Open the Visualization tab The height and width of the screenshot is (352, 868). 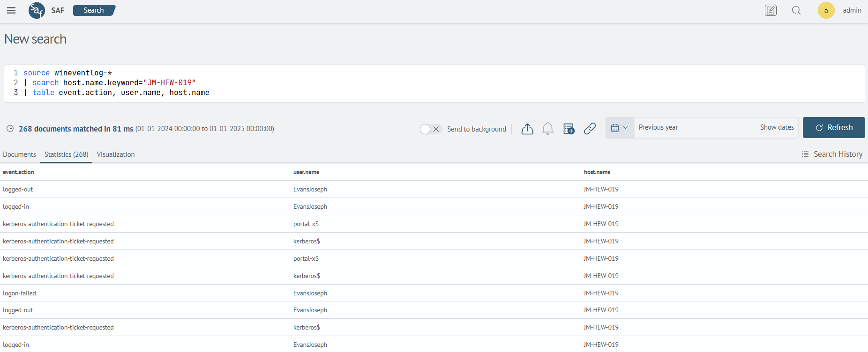(116, 154)
